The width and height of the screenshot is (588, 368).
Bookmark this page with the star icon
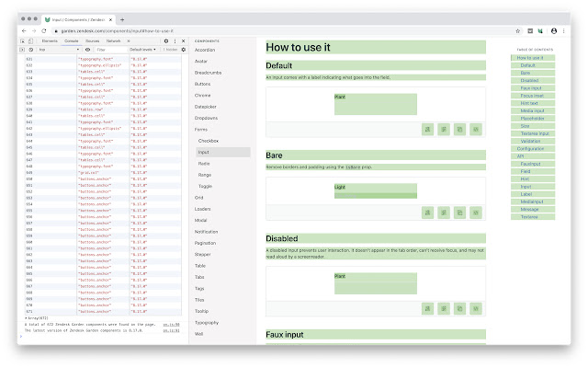pos(517,30)
